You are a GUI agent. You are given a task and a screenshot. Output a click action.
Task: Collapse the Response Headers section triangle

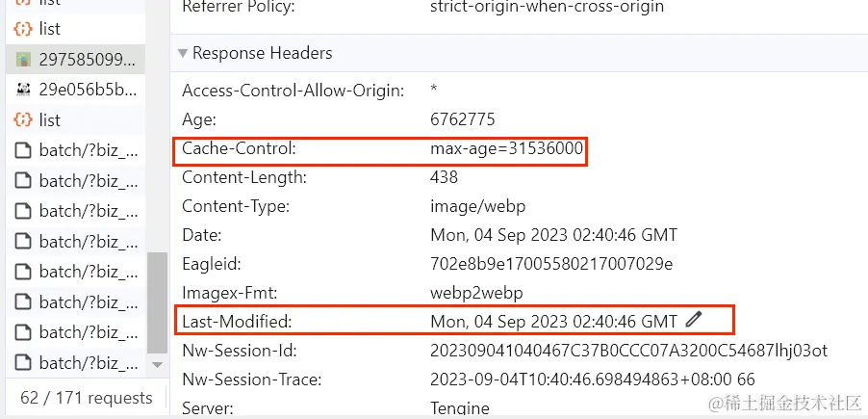pyautogui.click(x=183, y=53)
